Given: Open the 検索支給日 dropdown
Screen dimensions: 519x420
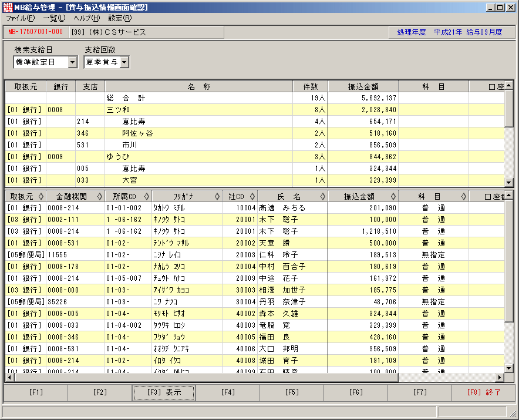Looking at the screenshot, I should pyautogui.click(x=72, y=62).
